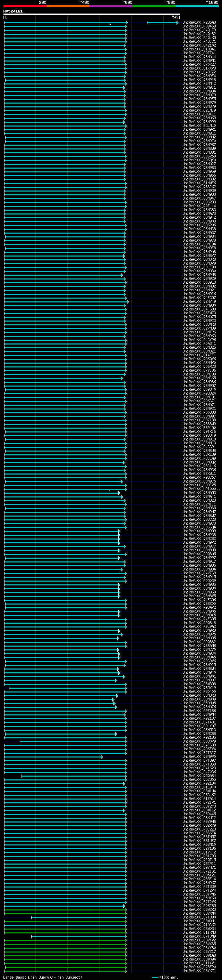Click the white query sequence bar

[92, 14]
